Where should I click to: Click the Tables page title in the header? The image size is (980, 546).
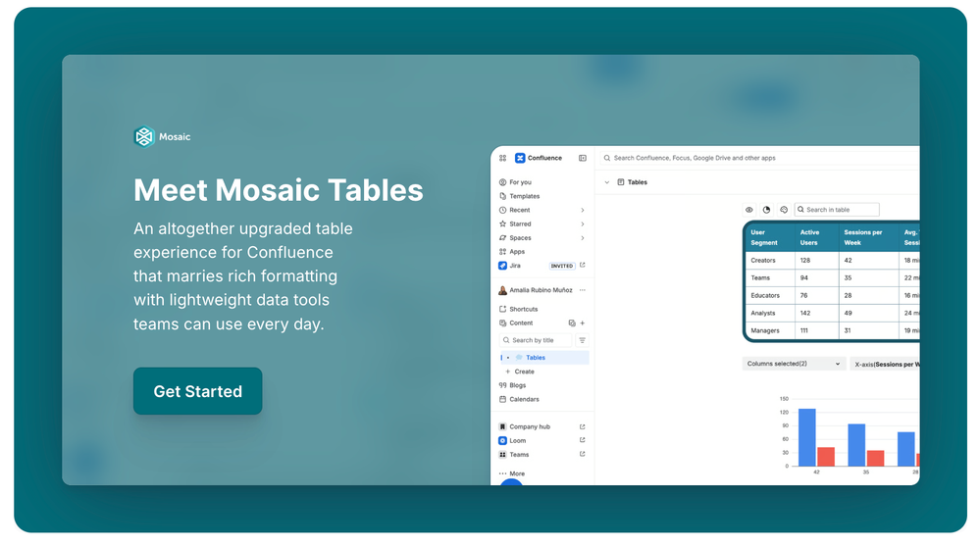pyautogui.click(x=637, y=182)
